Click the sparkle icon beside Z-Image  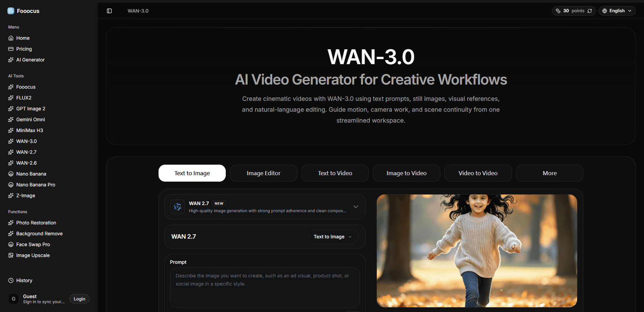pos(11,196)
